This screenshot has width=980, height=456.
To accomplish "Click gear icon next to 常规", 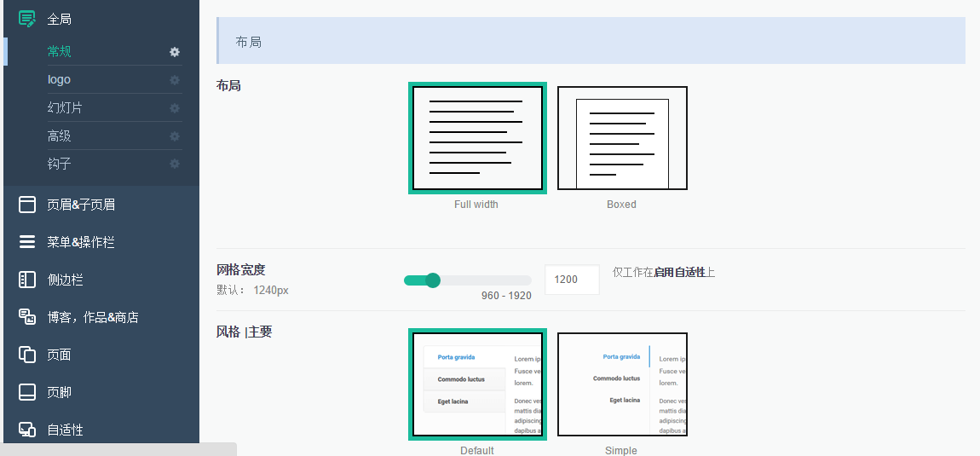I will pyautogui.click(x=175, y=52).
